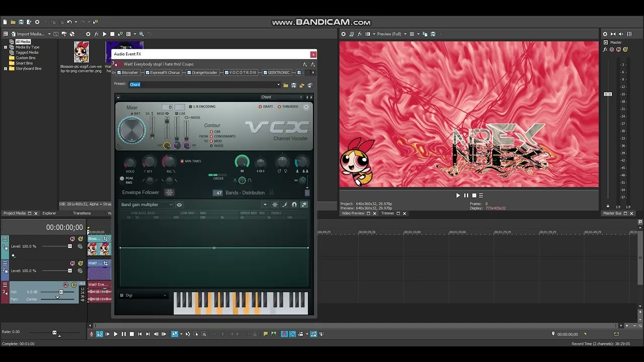644x362 pixels.
Task: Expand the Storyboard Bins tree node
Action: (6, 68)
